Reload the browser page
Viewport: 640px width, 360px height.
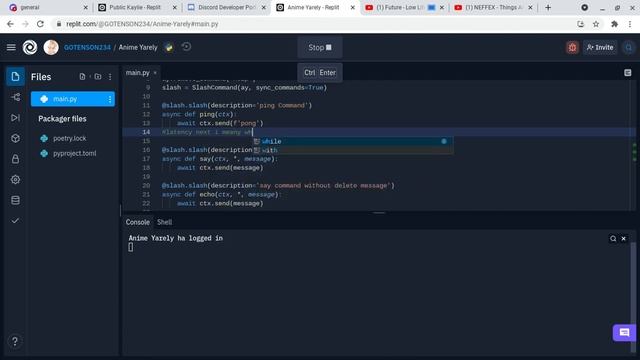click(40, 24)
